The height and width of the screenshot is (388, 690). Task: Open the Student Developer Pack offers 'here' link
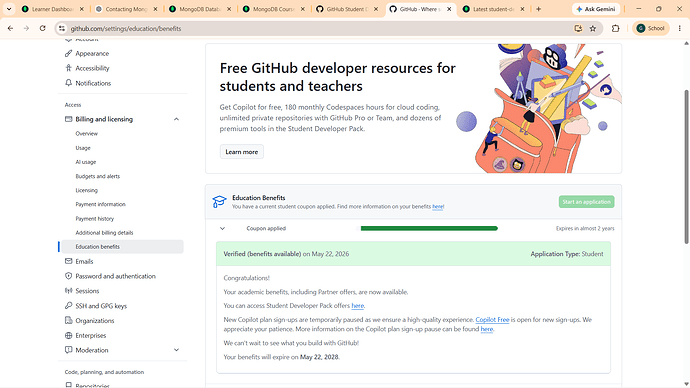pos(358,305)
